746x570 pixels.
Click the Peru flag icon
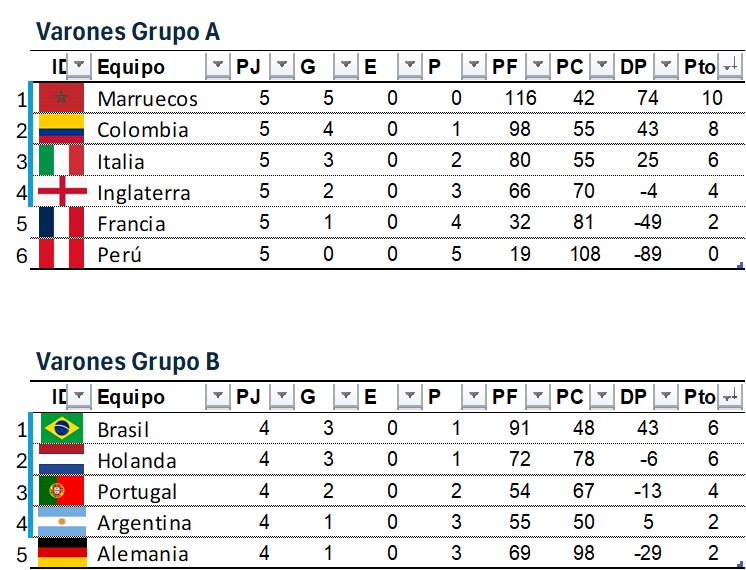point(61,254)
